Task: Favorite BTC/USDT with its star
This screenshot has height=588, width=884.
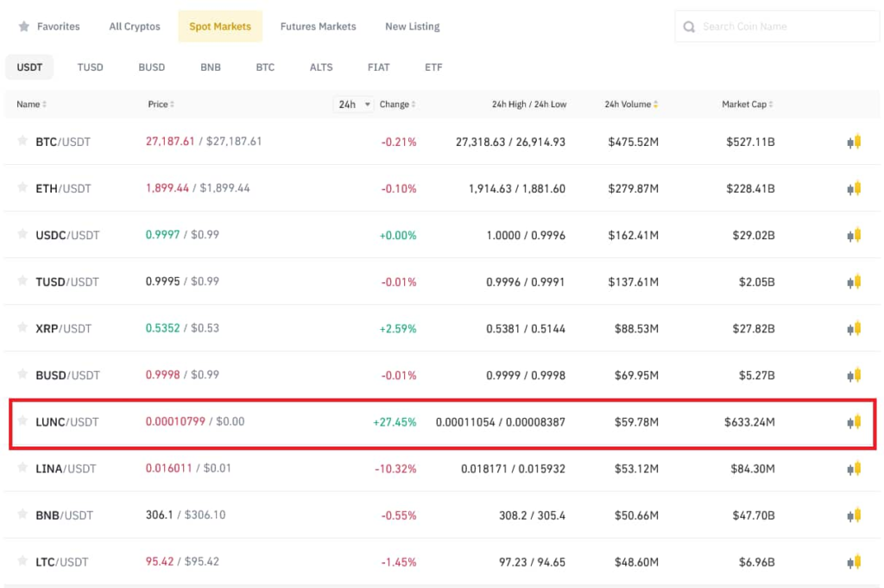Action: 22,141
